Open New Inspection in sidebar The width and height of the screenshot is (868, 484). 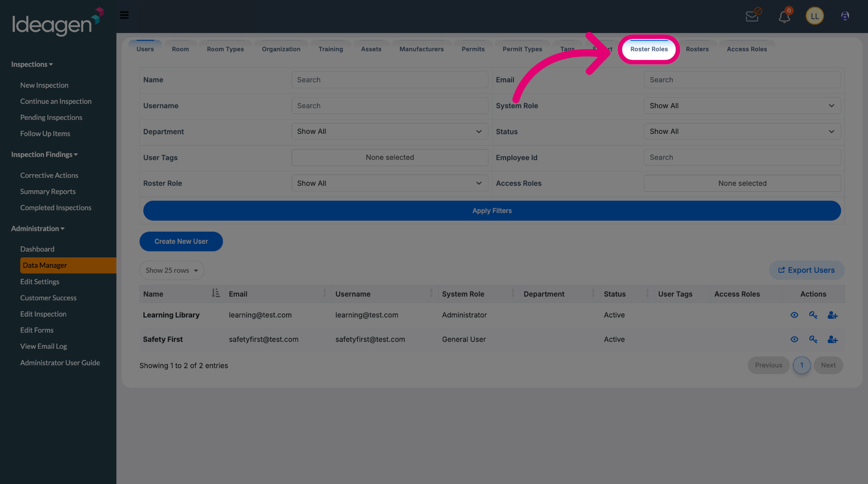(44, 85)
